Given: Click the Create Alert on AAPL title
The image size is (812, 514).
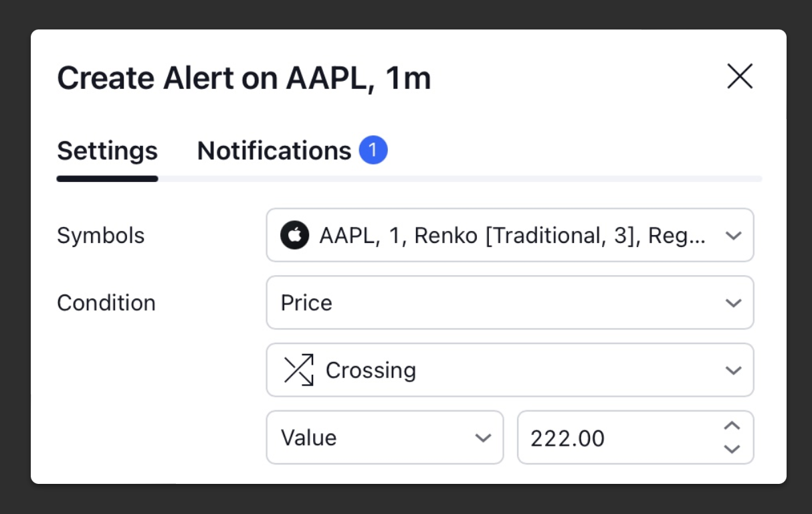Looking at the screenshot, I should point(243,78).
